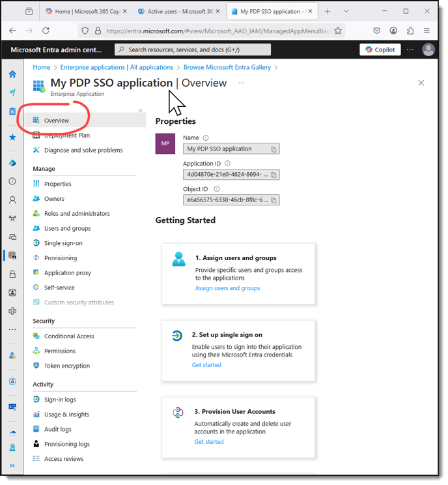Copy the application Name value
This screenshot has width=448, height=485.
(273, 149)
